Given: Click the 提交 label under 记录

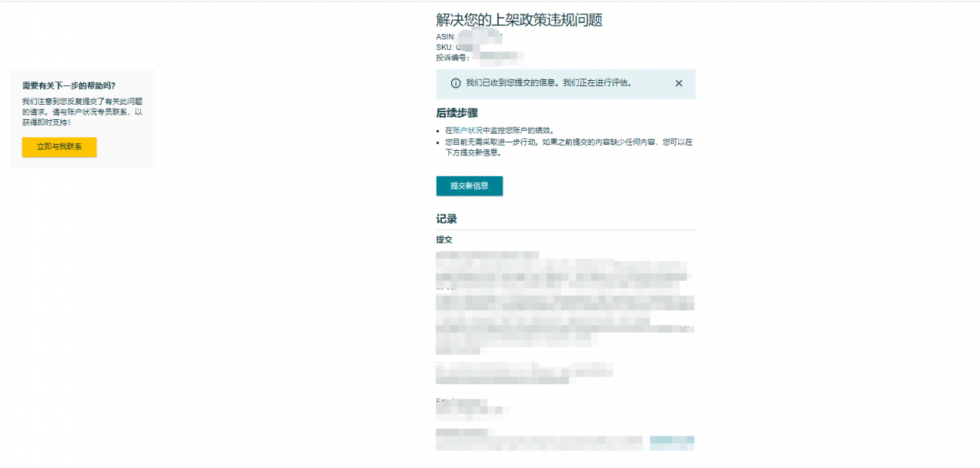Looking at the screenshot, I should 444,239.
